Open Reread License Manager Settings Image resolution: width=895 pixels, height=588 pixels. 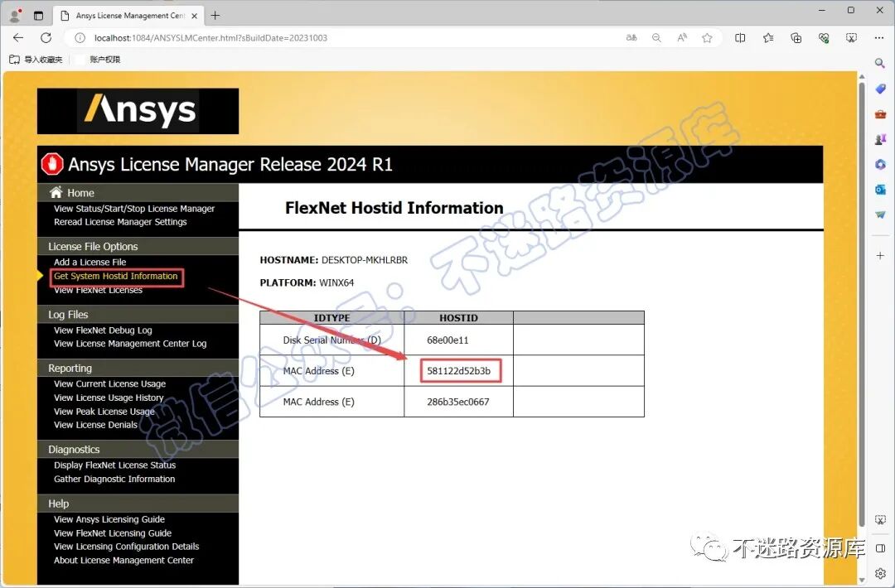point(120,222)
